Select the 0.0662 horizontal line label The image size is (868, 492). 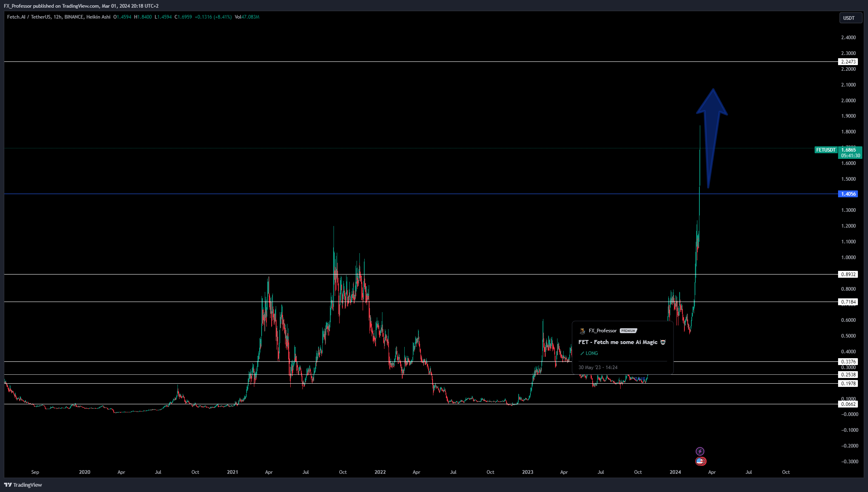tap(848, 404)
